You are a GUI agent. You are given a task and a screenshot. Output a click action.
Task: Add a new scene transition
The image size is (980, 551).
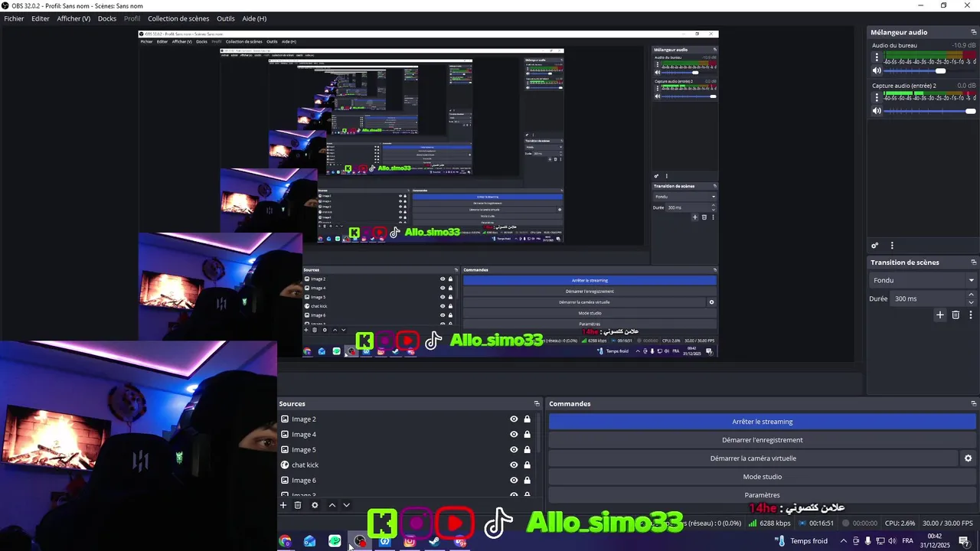point(940,315)
